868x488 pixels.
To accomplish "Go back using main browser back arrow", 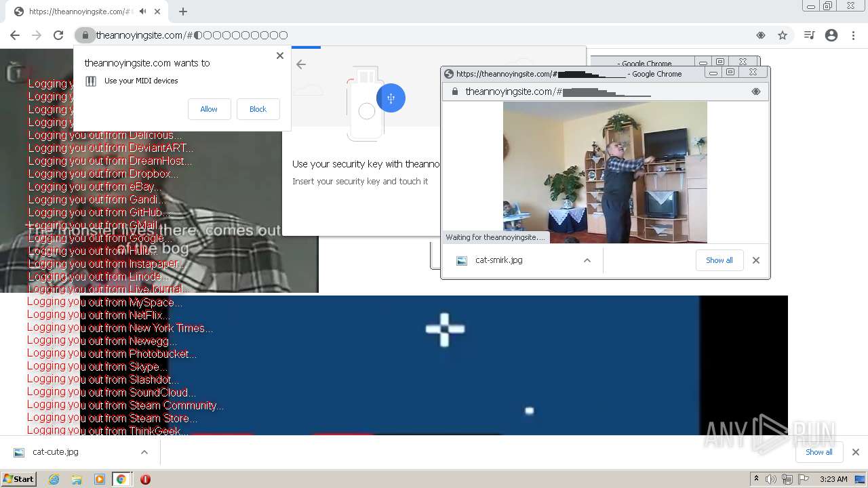I will pos(15,35).
